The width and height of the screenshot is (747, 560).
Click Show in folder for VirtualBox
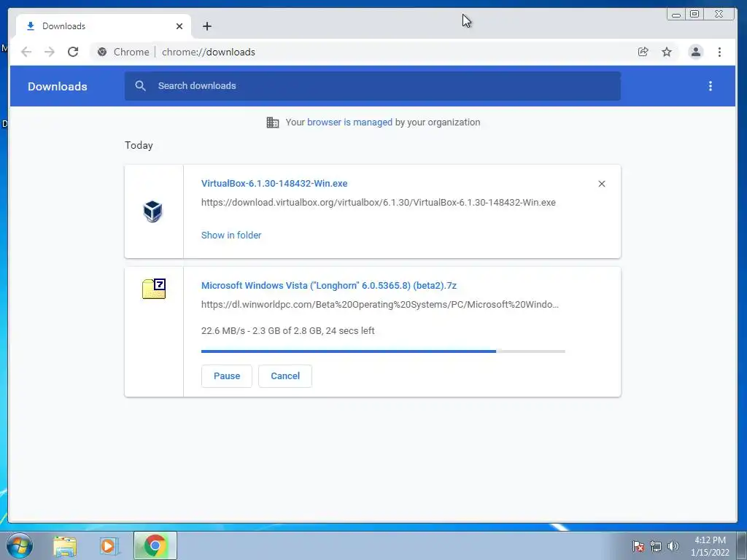[231, 236]
